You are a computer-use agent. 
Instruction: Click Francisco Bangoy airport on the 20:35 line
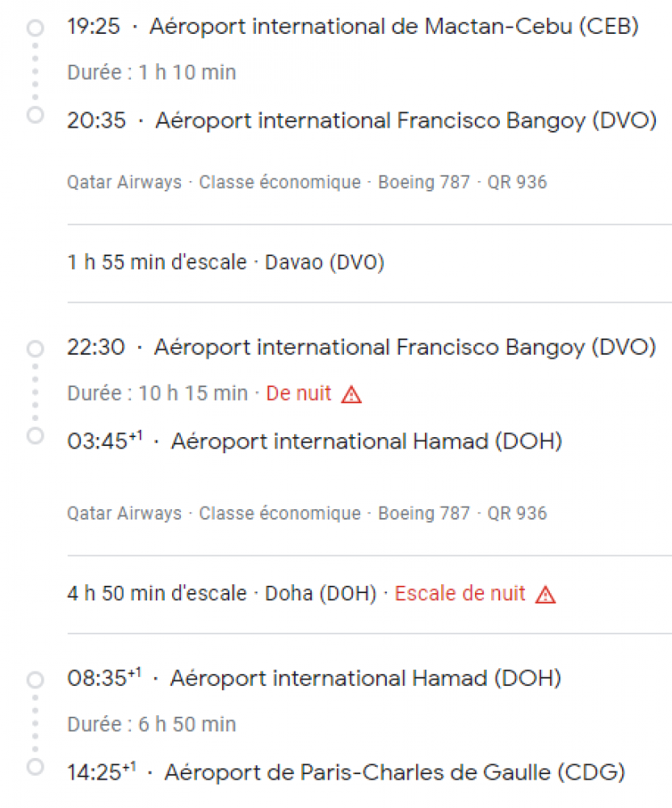pos(405,120)
